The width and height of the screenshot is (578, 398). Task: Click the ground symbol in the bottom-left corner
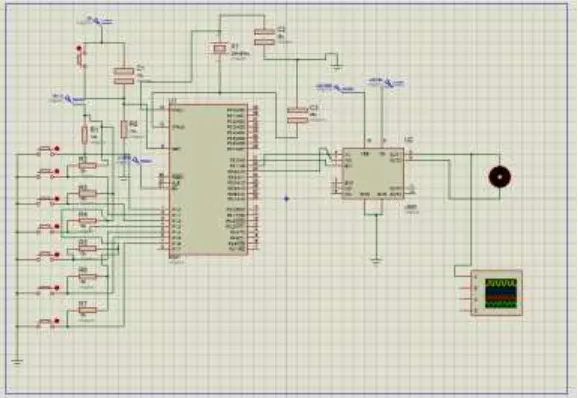tap(17, 362)
